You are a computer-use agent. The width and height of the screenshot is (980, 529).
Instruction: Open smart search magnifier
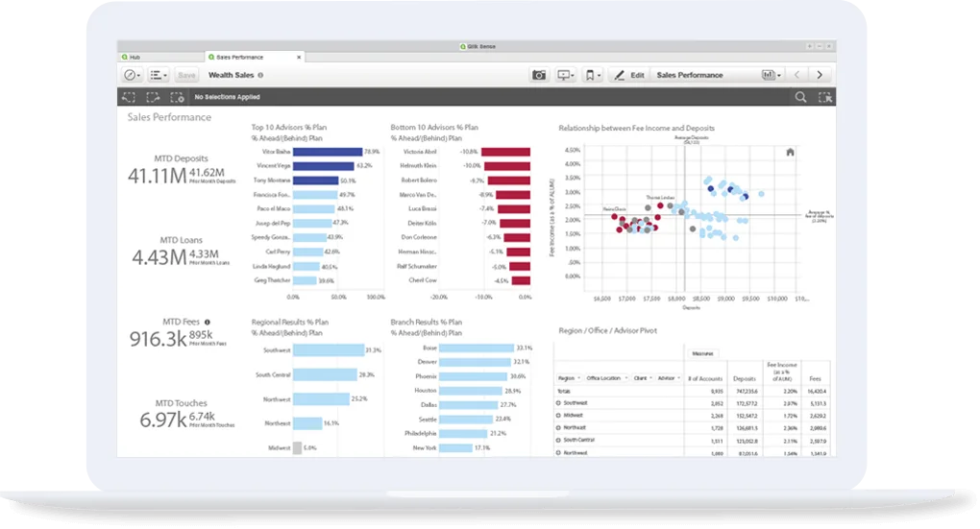pyautogui.click(x=800, y=97)
